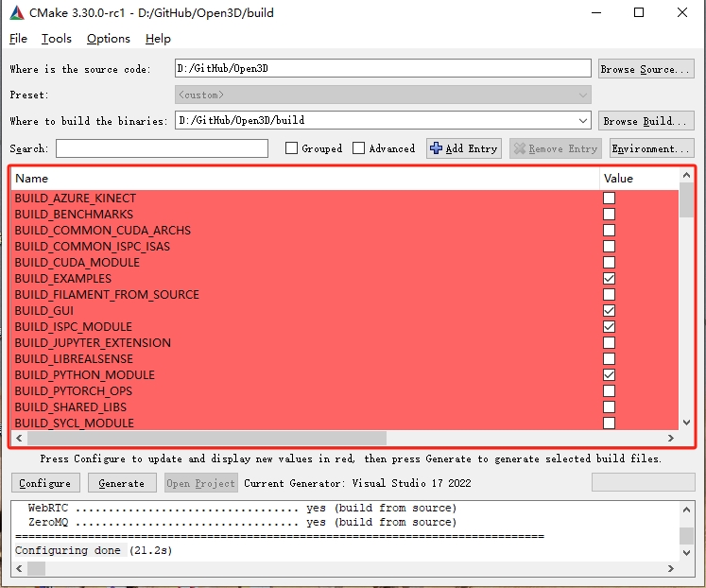Image resolution: width=706 pixels, height=588 pixels.
Task: Click the cache list's scroll-down arrow
Action: 686,423
